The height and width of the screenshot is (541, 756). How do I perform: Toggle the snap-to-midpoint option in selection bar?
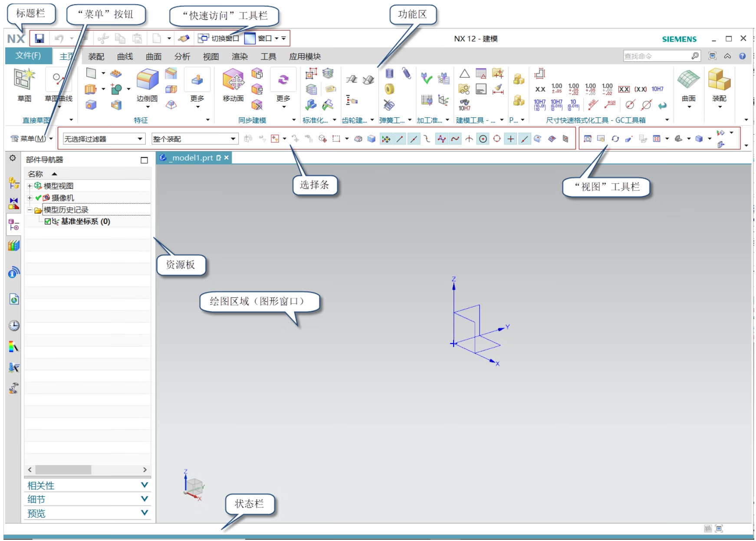[x=414, y=139]
